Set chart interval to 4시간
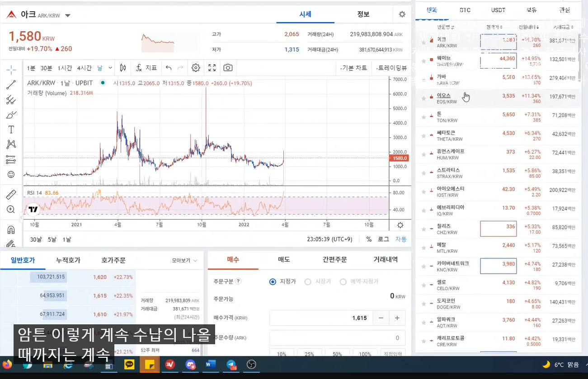Viewport: 588px width, 379px height. [x=84, y=68]
